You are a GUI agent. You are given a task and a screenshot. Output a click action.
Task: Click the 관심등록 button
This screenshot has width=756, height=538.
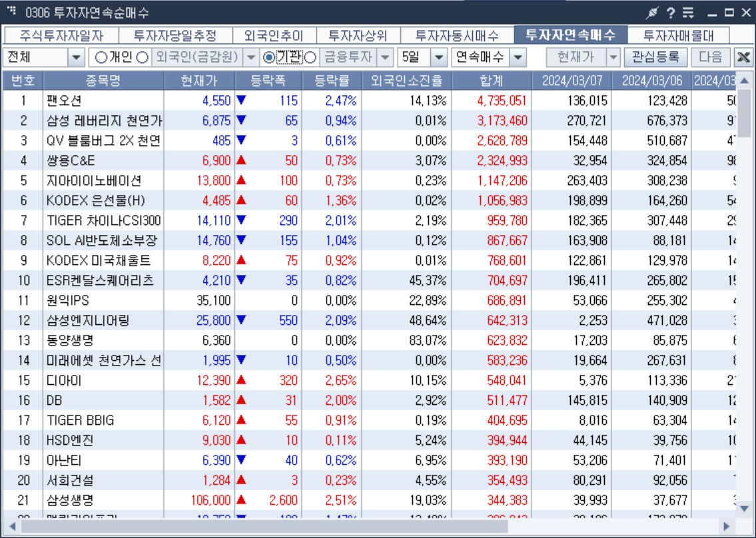(655, 57)
